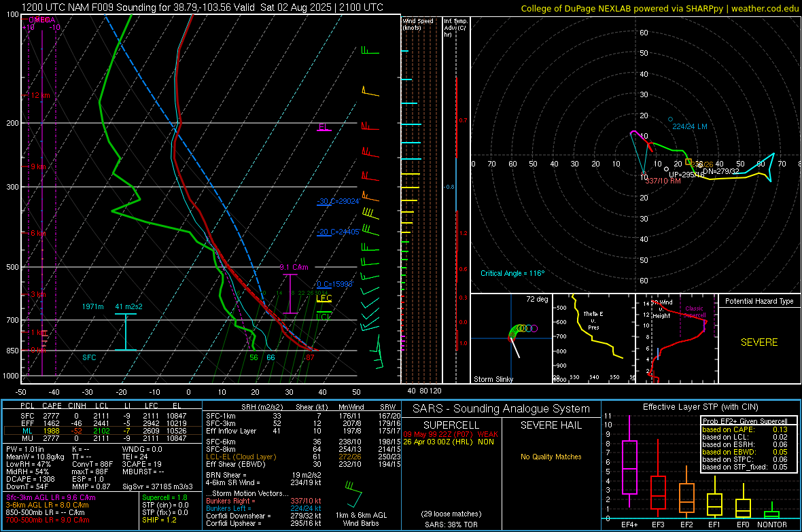The height and width of the screenshot is (532, 802).
Task: Click the sounding title with date Sat 02 Aug 2025
Action: tap(203, 7)
